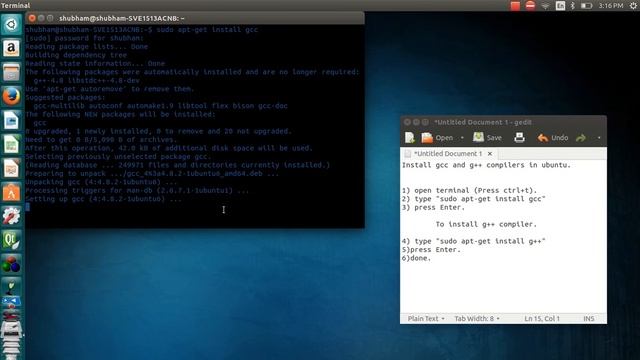Redo last action in gedit
The width and height of the screenshot is (640, 360).
[581, 138]
